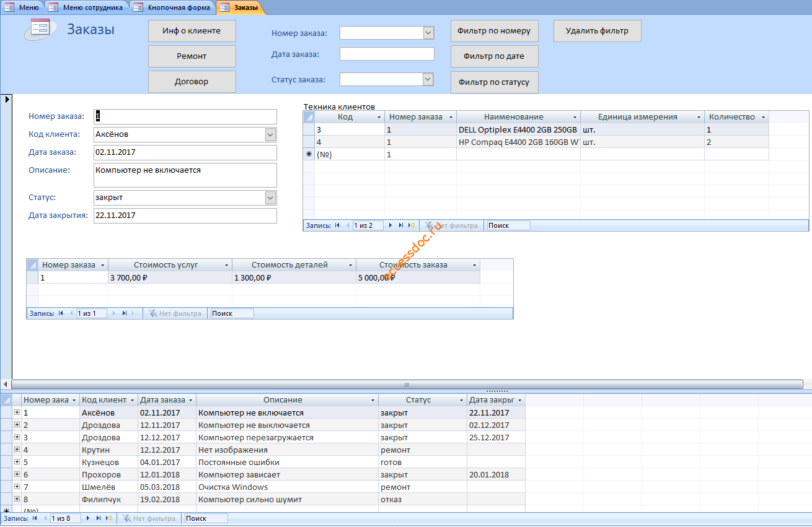
Task: Select all via Техника клиентов grid corner box
Action: [309, 116]
